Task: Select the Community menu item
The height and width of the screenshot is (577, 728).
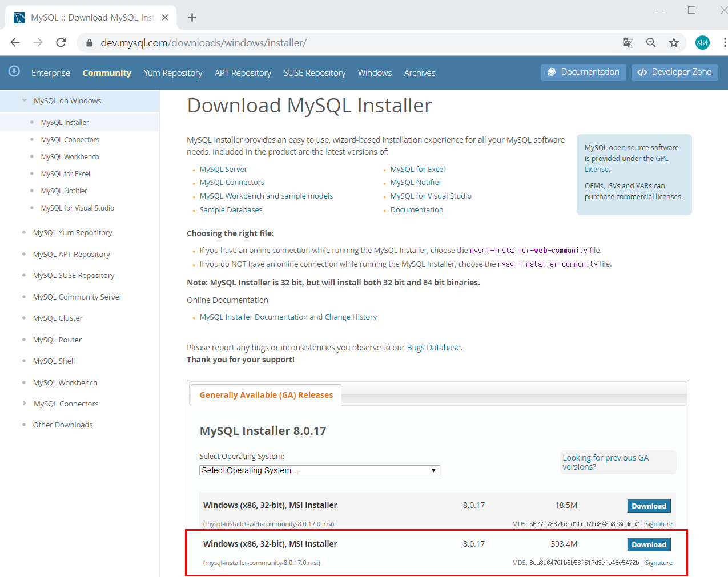Action: [107, 73]
